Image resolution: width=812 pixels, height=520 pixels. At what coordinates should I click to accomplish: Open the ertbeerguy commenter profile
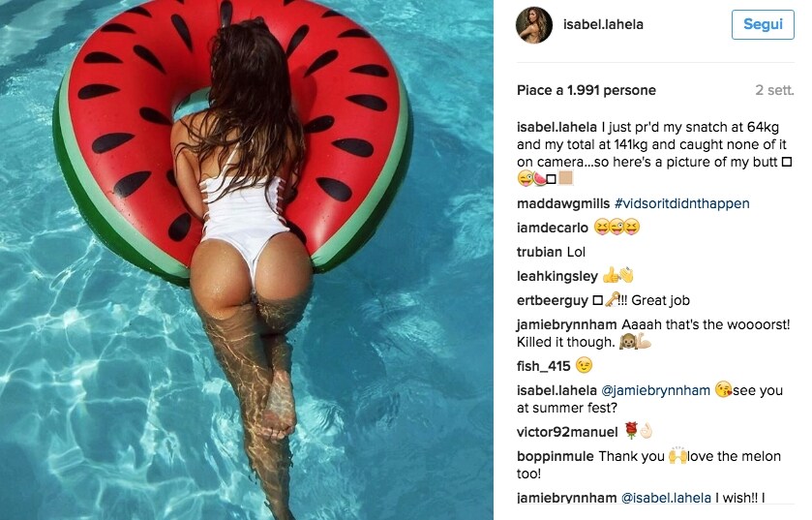(552, 300)
